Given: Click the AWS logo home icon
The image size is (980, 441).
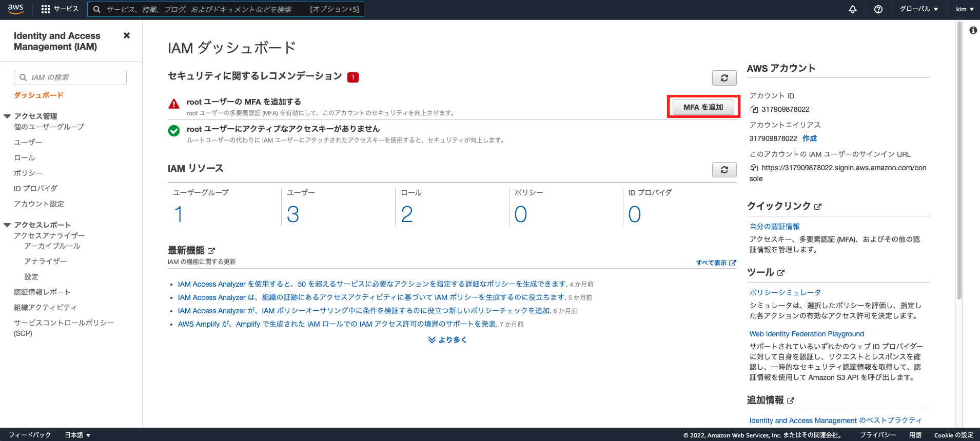Looking at the screenshot, I should pos(16,9).
